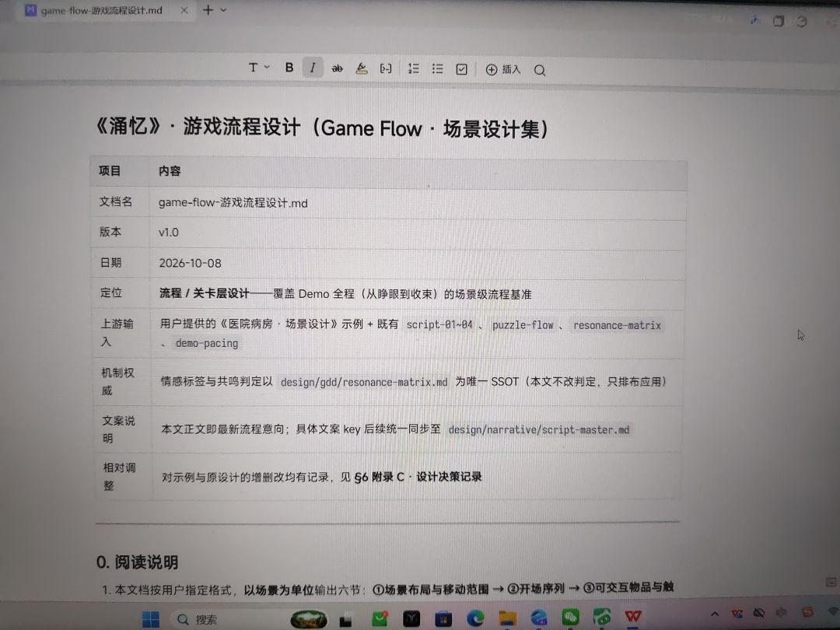Screen dimensions: 840x630
Task: Open Task View on the taskbar
Action: tap(345, 620)
